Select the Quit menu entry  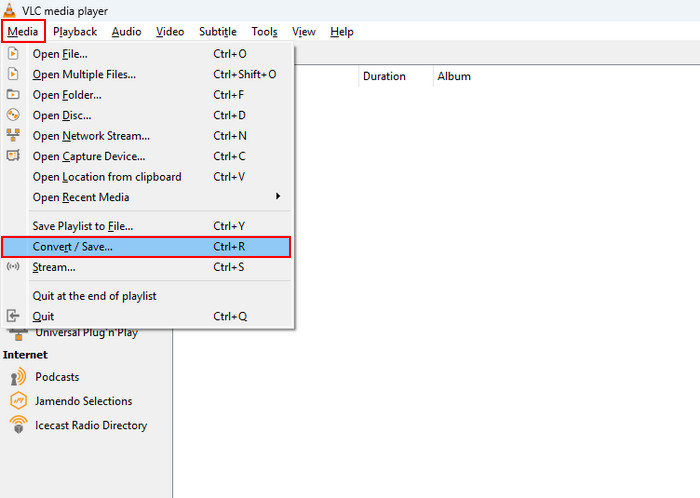147,316
